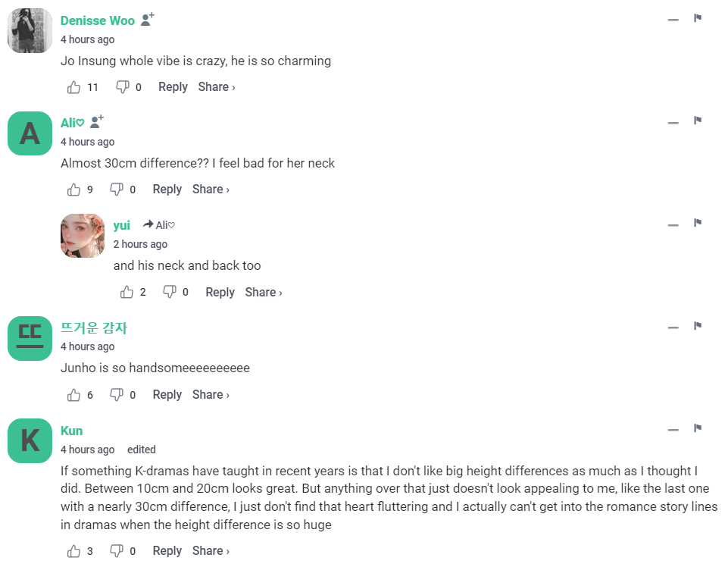Downvote Denisse Woo's comment

tap(123, 87)
